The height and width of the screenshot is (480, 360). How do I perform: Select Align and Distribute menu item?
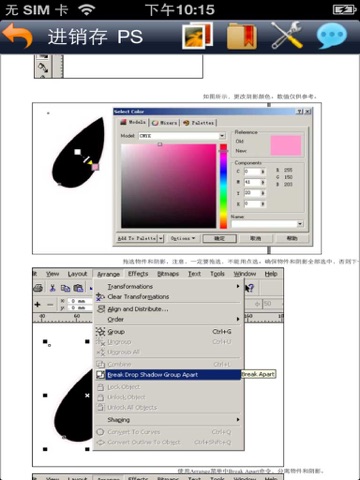(x=168, y=309)
